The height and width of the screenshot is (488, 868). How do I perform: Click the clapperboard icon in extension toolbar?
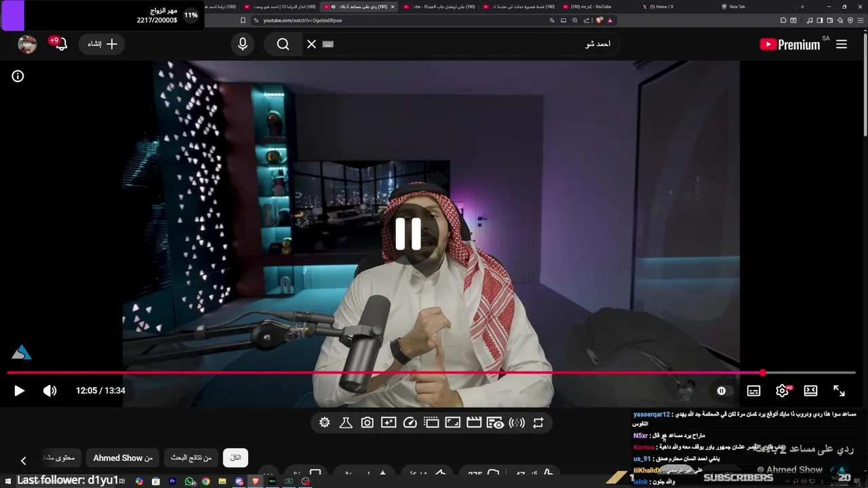474,422
